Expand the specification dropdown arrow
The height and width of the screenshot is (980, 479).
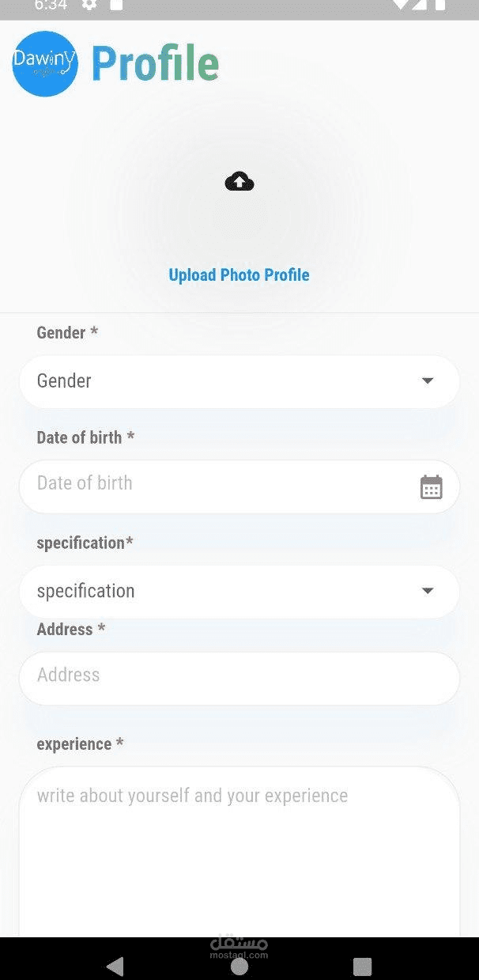point(428,591)
